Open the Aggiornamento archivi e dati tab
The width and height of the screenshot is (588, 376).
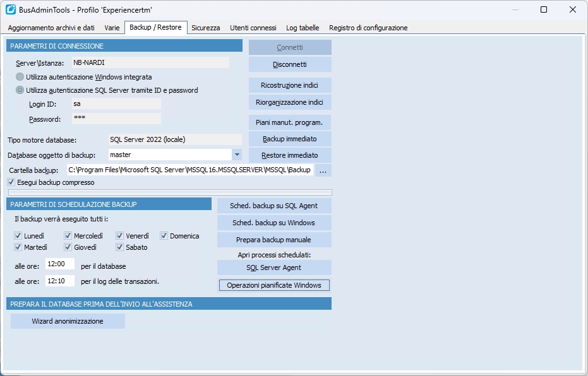51,28
